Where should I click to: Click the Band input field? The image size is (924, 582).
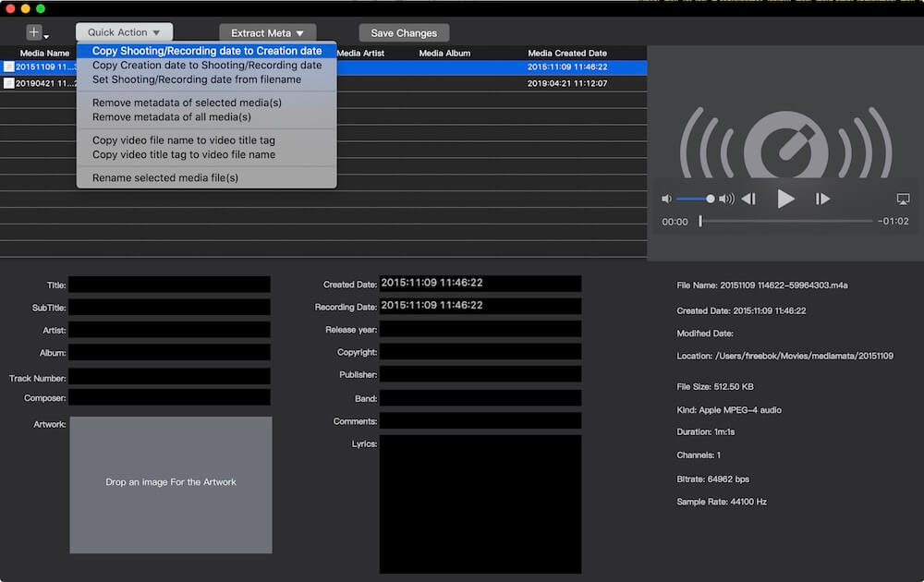(480, 397)
